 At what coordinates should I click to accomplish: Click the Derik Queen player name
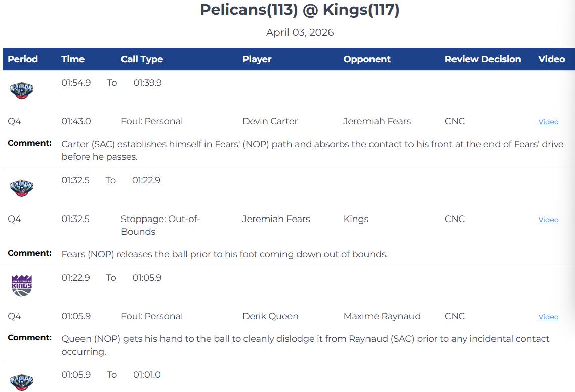[x=270, y=316]
